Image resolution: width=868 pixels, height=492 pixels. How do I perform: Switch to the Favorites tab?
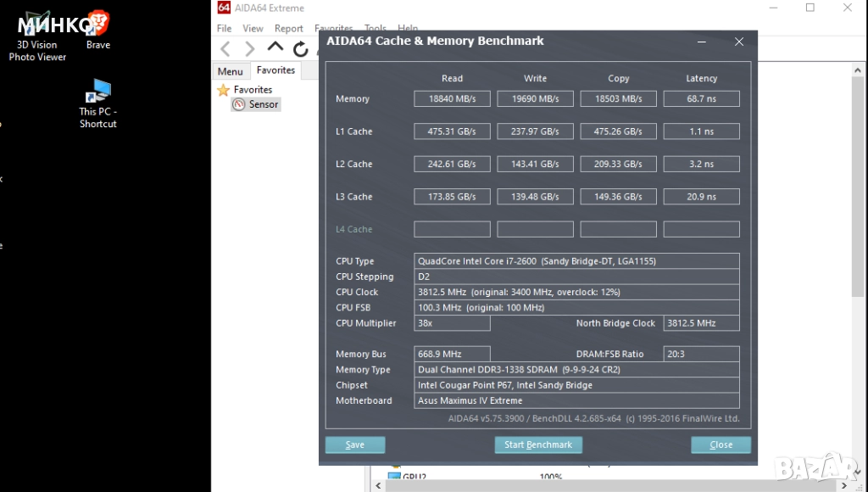(x=275, y=70)
